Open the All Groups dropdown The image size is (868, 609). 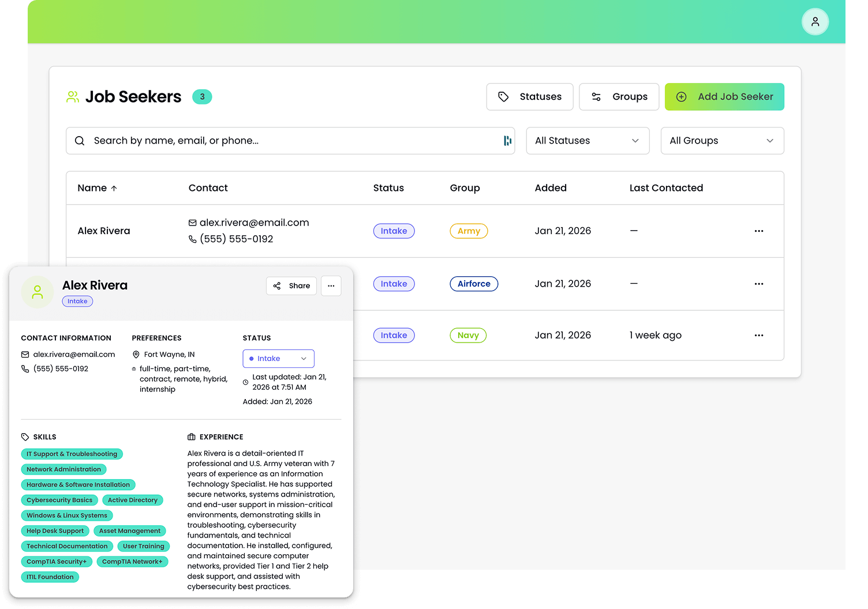(x=722, y=140)
